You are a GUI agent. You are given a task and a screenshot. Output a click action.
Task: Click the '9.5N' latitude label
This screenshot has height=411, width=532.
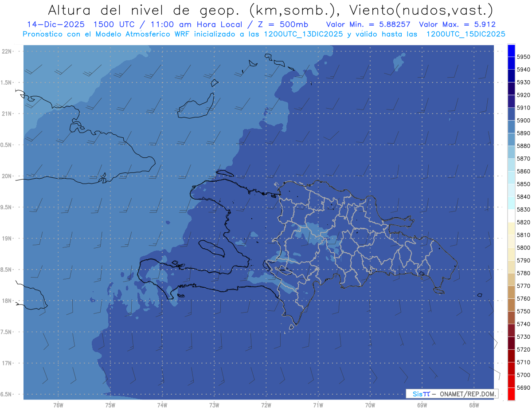tap(7, 207)
